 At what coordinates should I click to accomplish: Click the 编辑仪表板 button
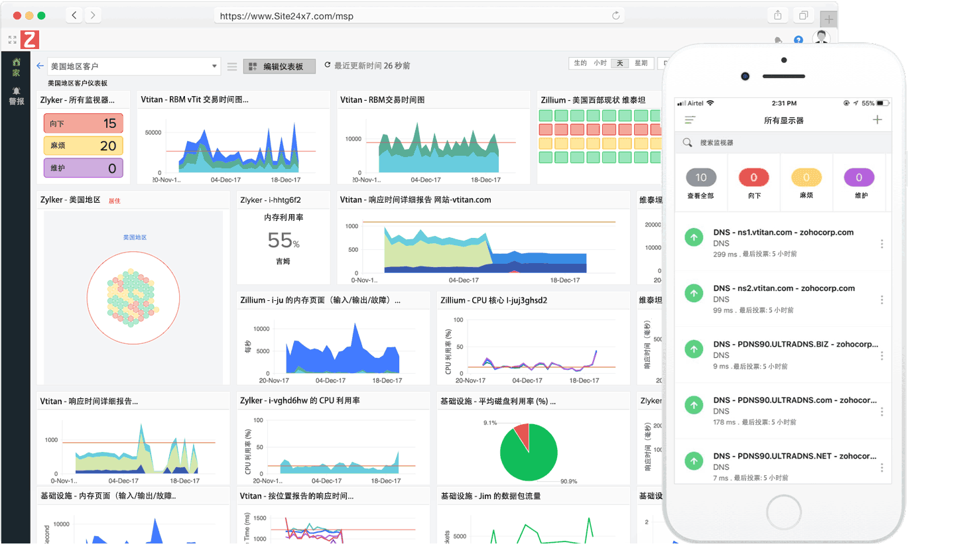click(x=279, y=66)
